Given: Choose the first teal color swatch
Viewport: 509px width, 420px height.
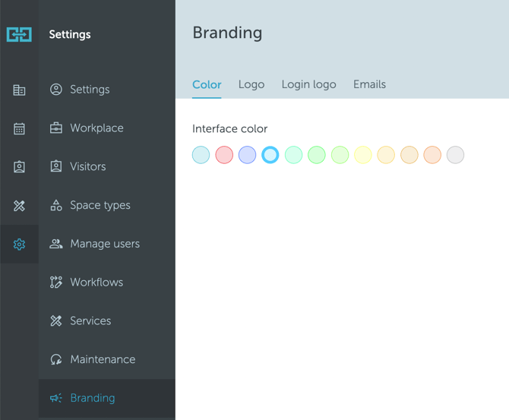Looking at the screenshot, I should tap(201, 155).
